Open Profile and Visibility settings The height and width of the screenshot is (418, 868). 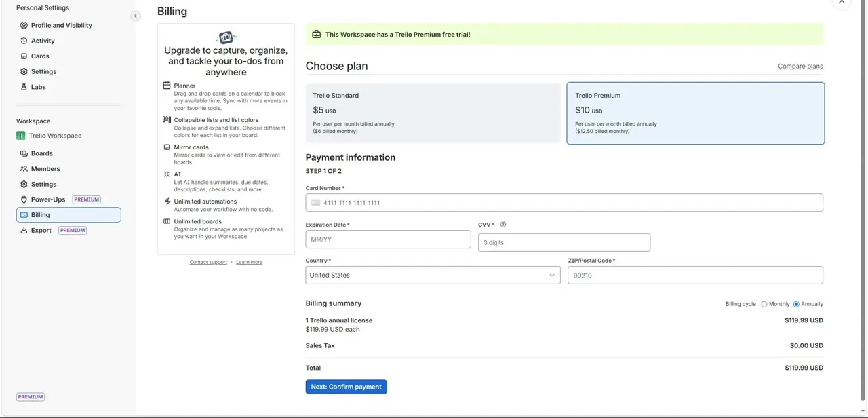coord(62,25)
